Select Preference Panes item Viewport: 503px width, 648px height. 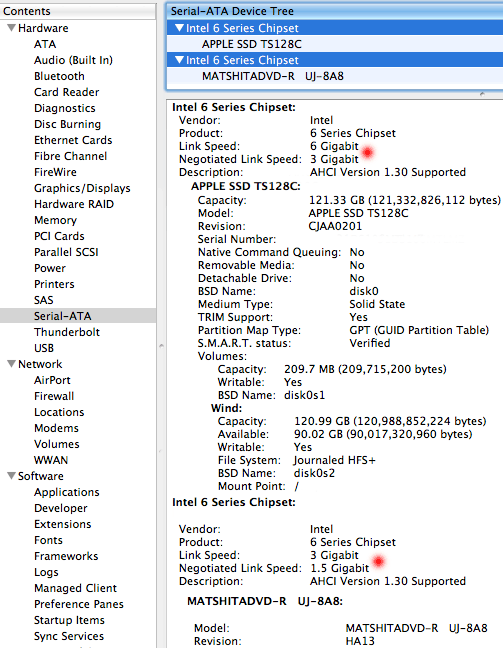pyautogui.click(x=79, y=604)
